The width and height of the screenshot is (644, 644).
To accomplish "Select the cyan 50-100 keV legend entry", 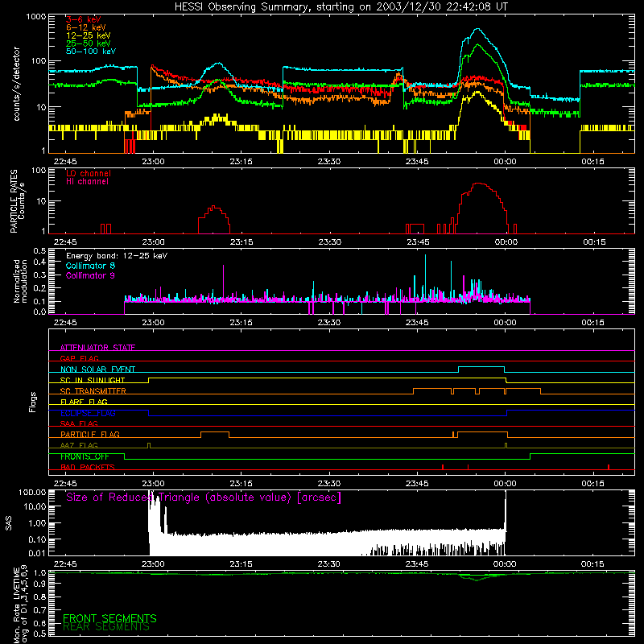I will coord(91,52).
